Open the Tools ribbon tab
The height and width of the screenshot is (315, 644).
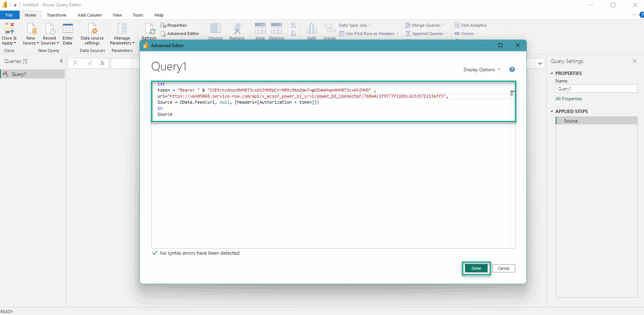[138, 15]
